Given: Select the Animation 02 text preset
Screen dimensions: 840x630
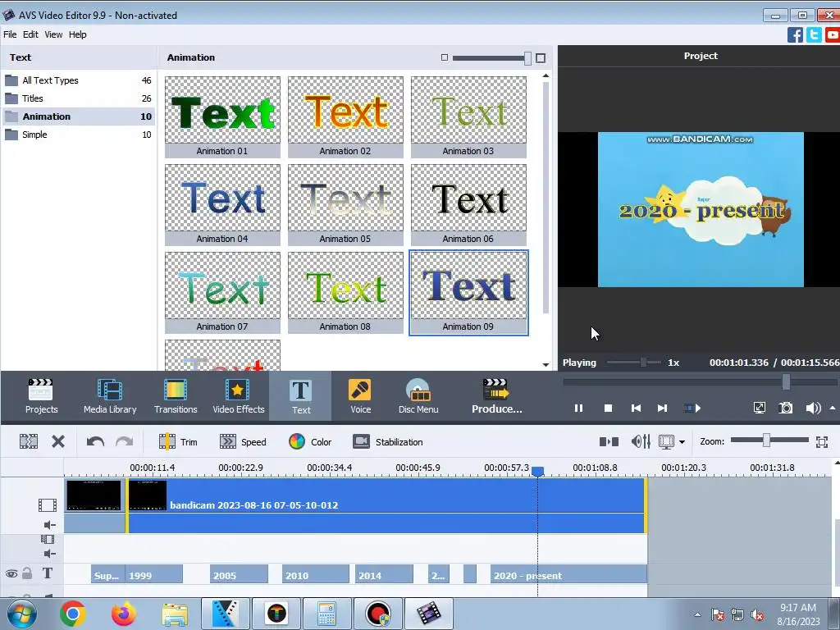Looking at the screenshot, I should pyautogui.click(x=345, y=116).
